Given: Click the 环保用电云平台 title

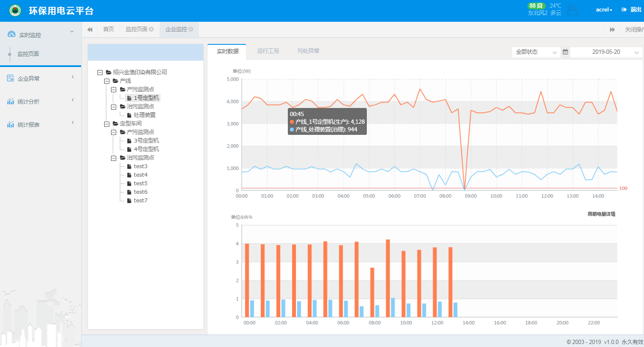Looking at the screenshot, I should coord(61,11).
